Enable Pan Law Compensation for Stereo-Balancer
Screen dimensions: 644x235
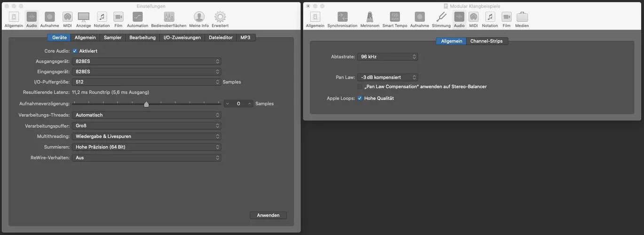pos(360,86)
